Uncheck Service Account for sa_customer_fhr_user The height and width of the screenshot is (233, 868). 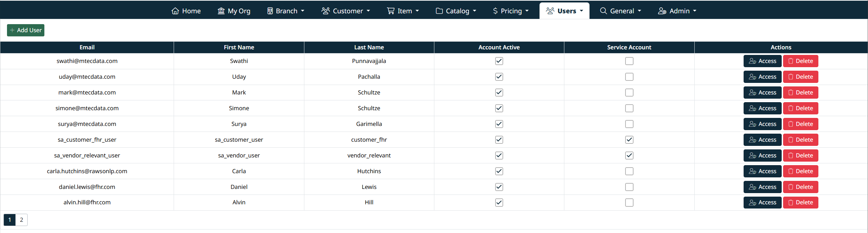[629, 140]
